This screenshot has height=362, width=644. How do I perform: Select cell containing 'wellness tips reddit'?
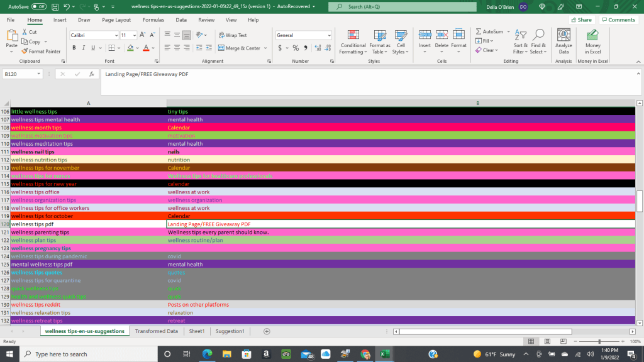click(88, 305)
